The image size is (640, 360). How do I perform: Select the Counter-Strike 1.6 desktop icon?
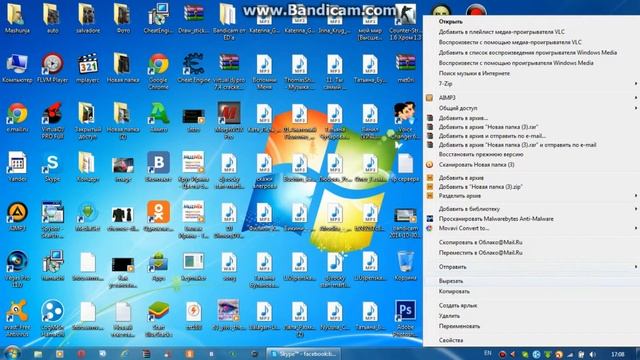[x=405, y=21]
